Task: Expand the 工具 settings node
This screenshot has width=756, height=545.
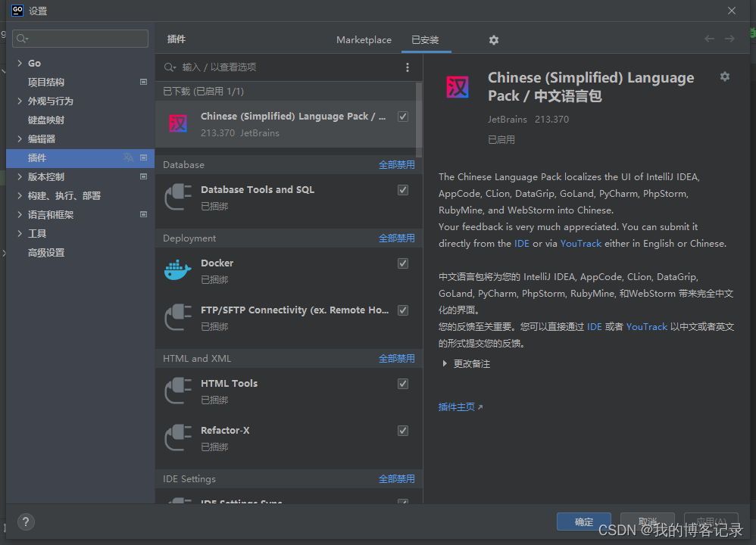Action: point(20,234)
